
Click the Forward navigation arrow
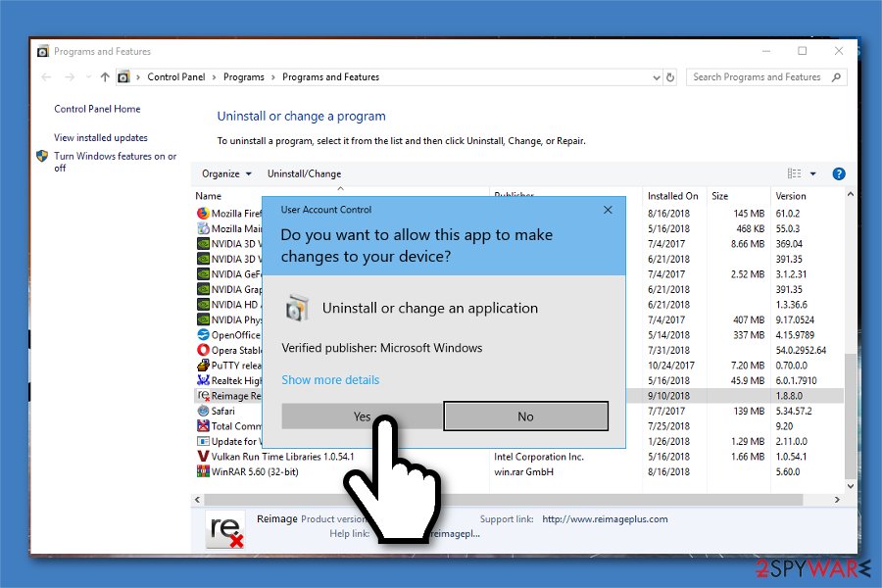click(x=70, y=77)
